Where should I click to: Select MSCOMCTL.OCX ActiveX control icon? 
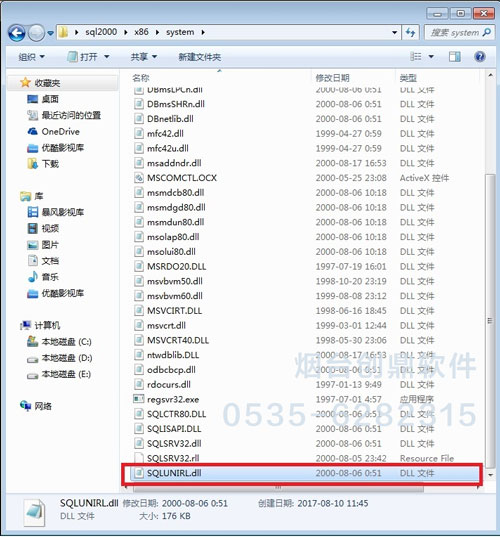(x=138, y=177)
